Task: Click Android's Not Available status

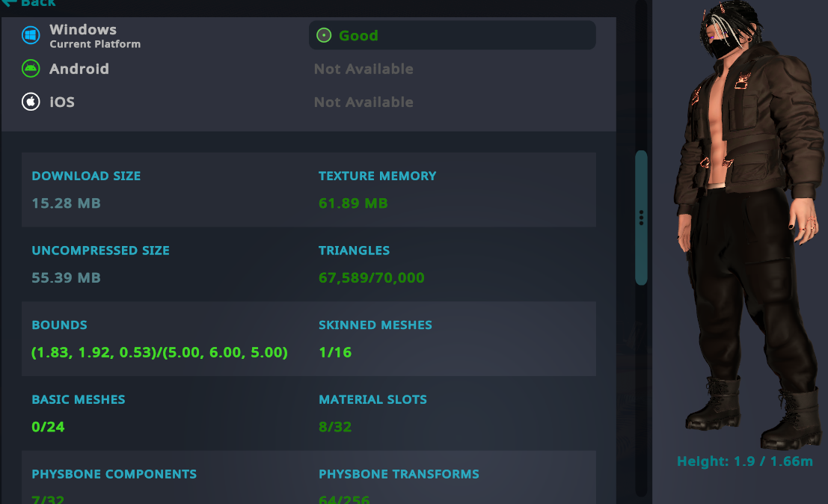Action: coord(364,69)
